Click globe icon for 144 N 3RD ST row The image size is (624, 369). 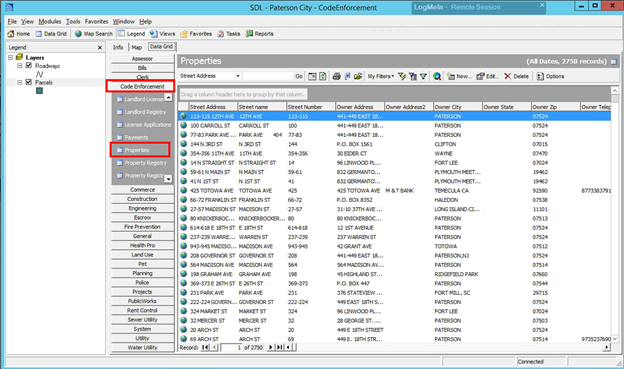(x=183, y=144)
